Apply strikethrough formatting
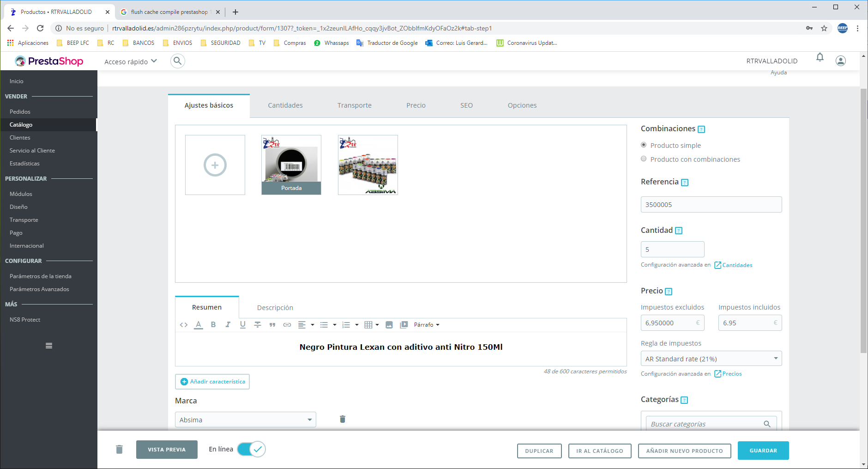The image size is (868, 469). coord(258,325)
